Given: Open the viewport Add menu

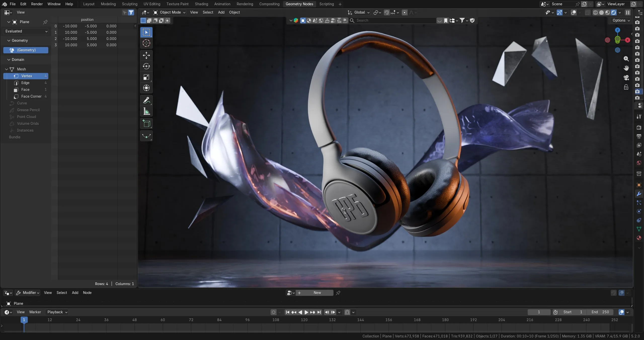Looking at the screenshot, I should 221,12.
